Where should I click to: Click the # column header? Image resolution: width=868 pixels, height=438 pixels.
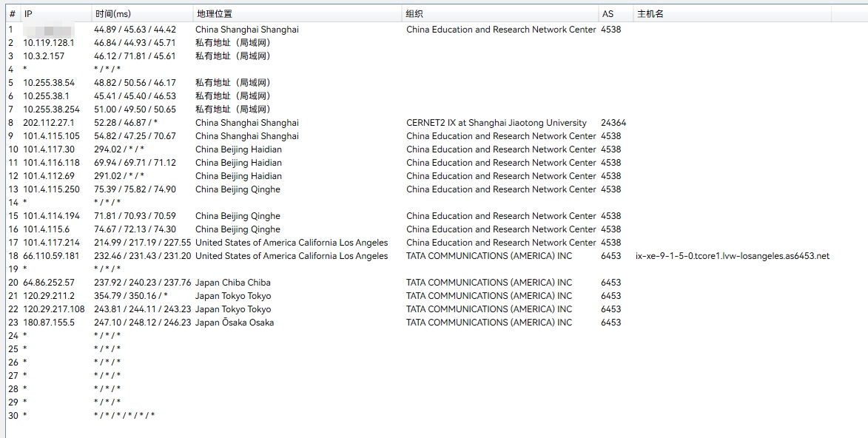[x=12, y=14]
